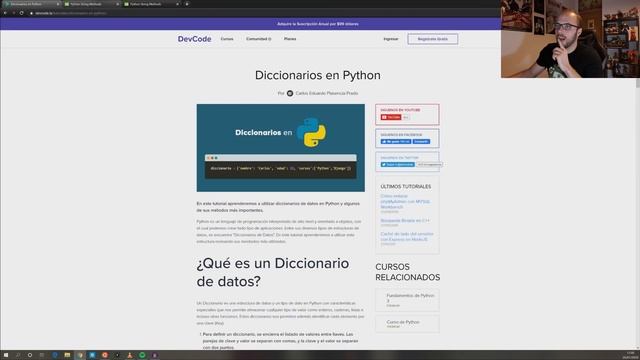Close the second Python String Methods tab
The width and height of the screenshot is (640, 360).
178,4
